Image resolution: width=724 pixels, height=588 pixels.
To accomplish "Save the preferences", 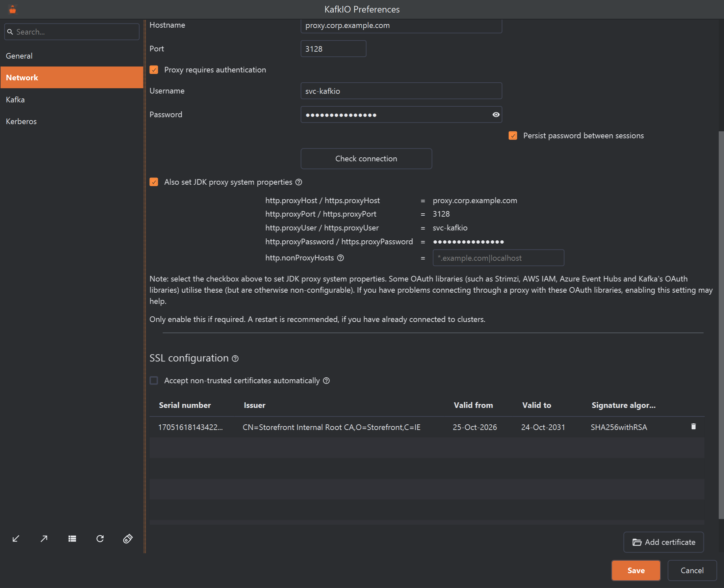I will (x=636, y=571).
